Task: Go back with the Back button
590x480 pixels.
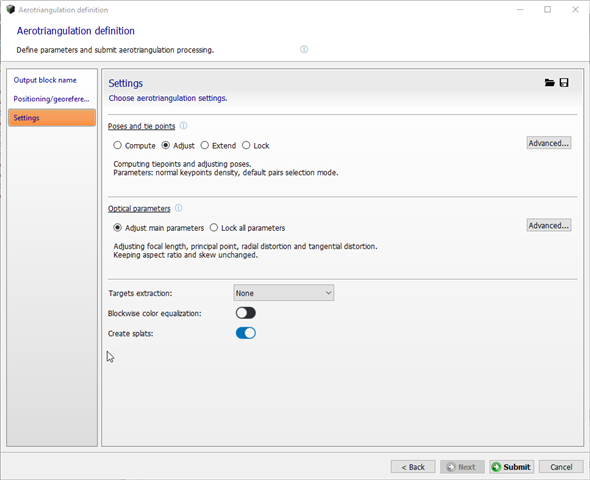Action: [413, 467]
